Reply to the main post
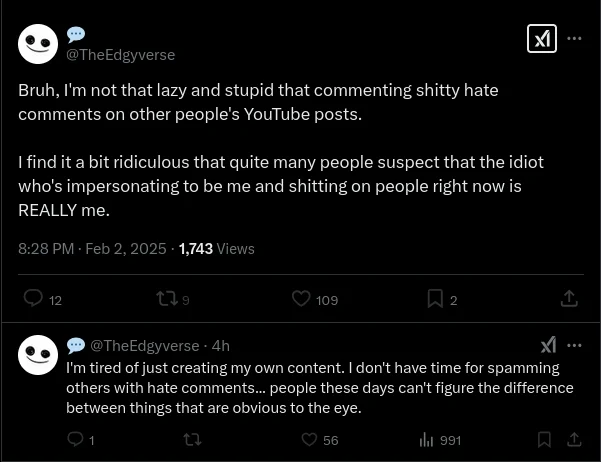Screen dimensions: 601x462 33,298
